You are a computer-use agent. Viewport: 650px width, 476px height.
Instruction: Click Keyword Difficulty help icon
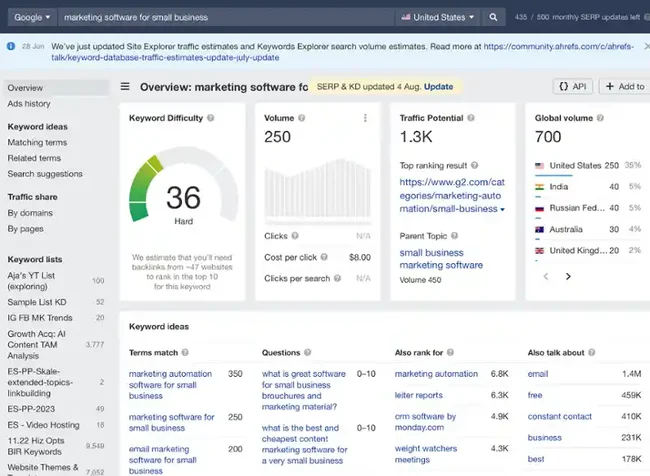coord(212,118)
